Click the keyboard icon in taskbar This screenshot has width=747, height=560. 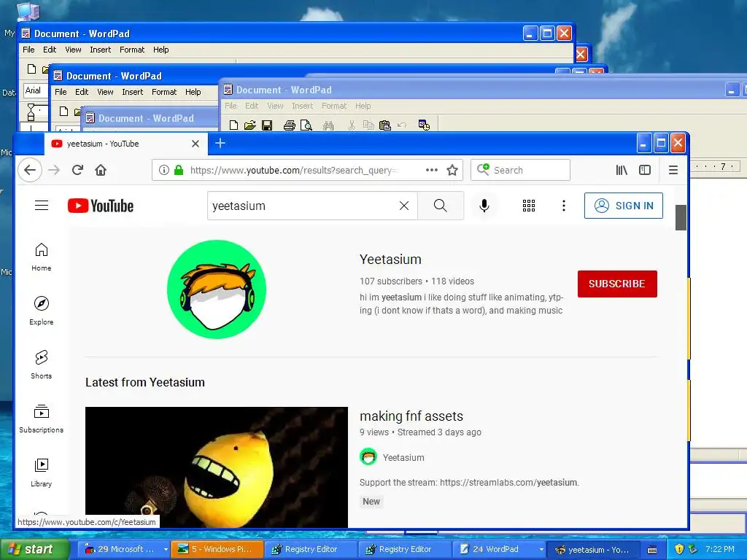[x=652, y=550]
